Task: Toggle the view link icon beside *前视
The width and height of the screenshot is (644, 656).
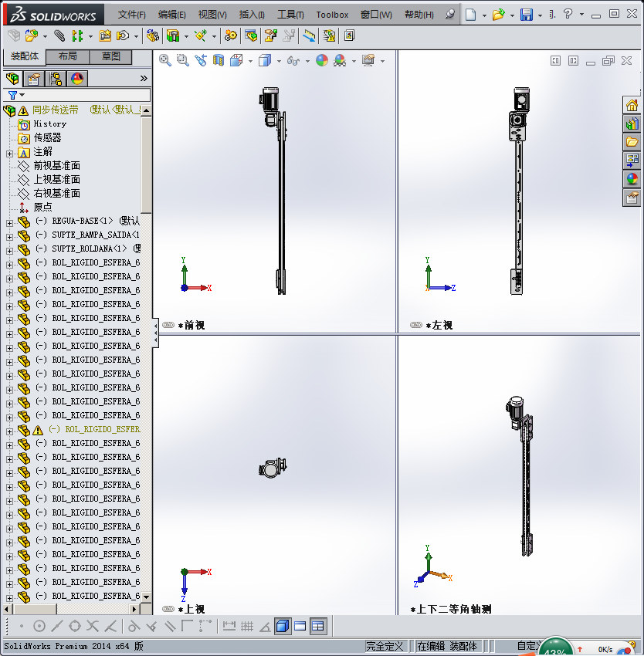Action: [x=168, y=325]
